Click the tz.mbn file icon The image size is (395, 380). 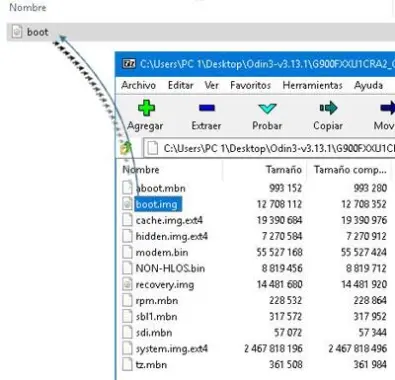[x=127, y=364]
